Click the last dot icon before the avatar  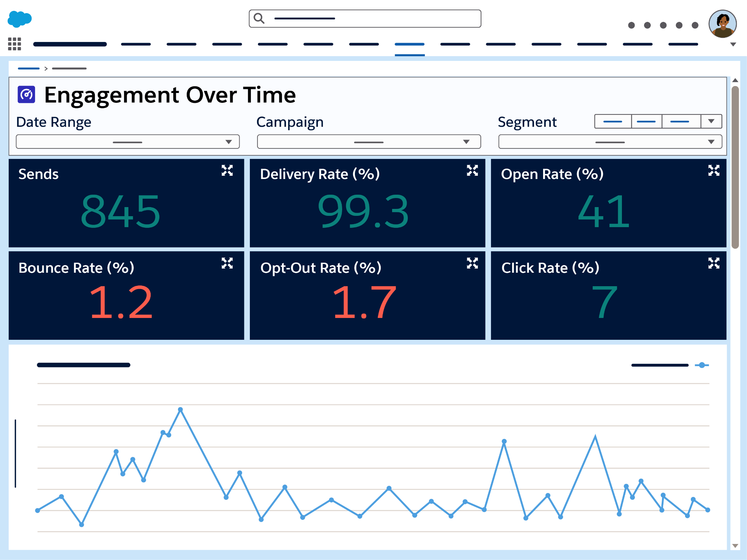tap(695, 25)
